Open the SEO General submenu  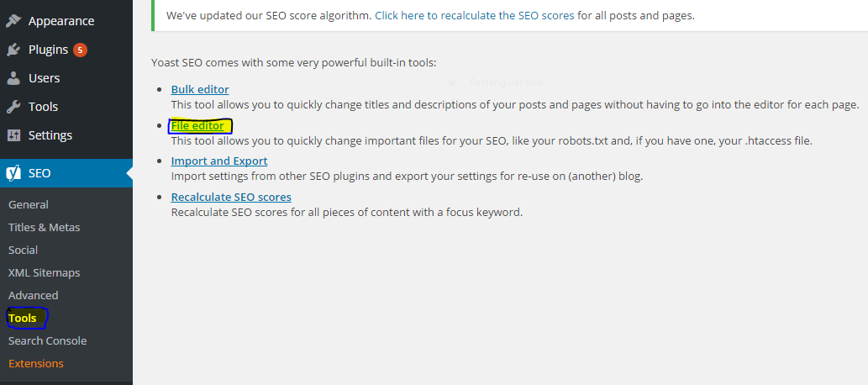click(x=29, y=204)
